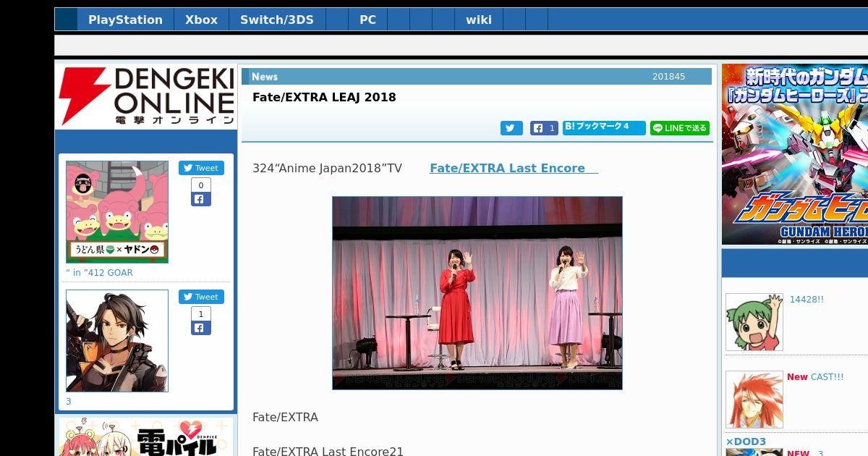Open the ×DOD3 link

tap(746, 442)
